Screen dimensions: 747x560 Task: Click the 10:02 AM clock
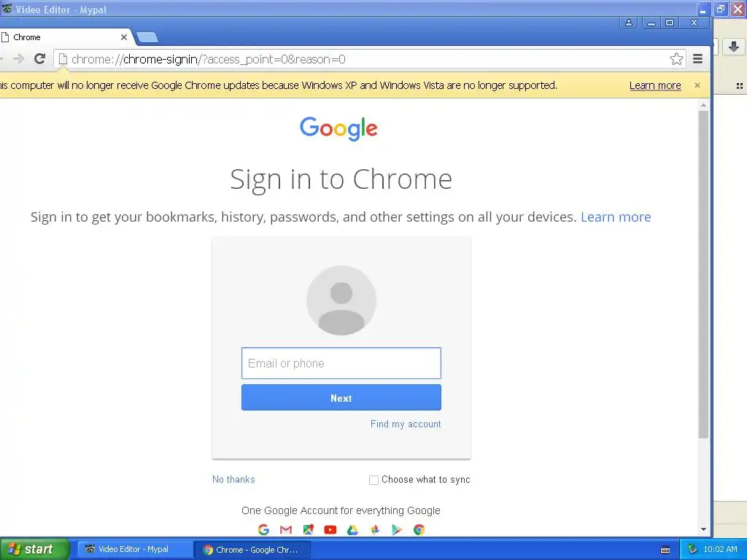coord(720,549)
